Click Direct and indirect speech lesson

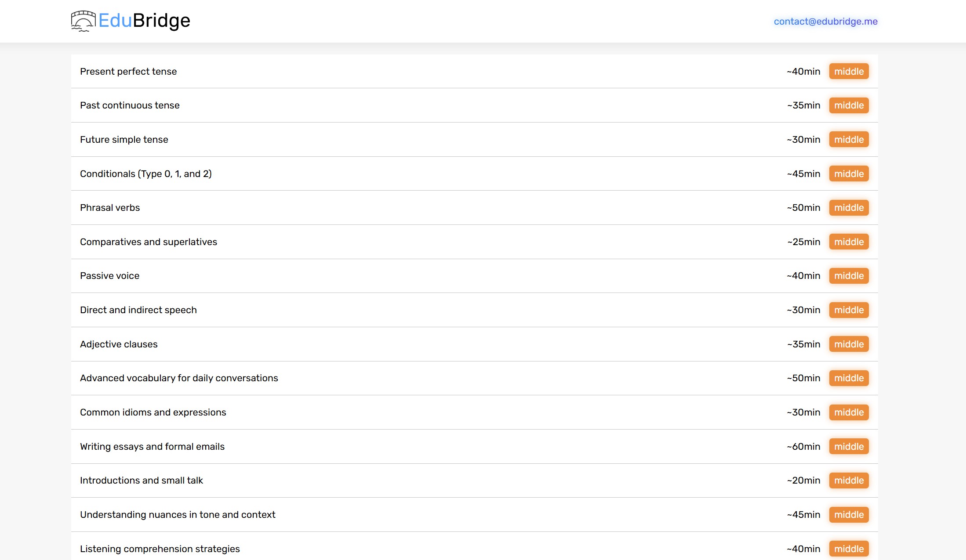point(138,310)
